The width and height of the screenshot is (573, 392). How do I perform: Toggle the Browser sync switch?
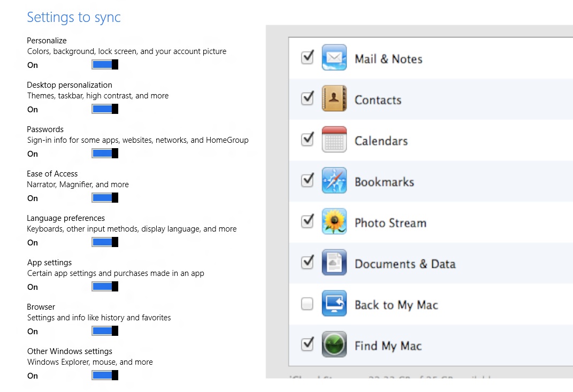click(104, 330)
